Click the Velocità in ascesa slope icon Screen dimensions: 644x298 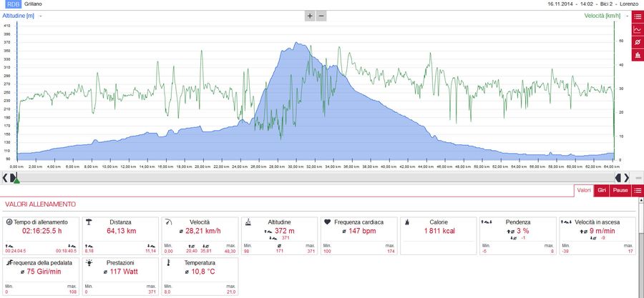pyautogui.click(x=567, y=222)
